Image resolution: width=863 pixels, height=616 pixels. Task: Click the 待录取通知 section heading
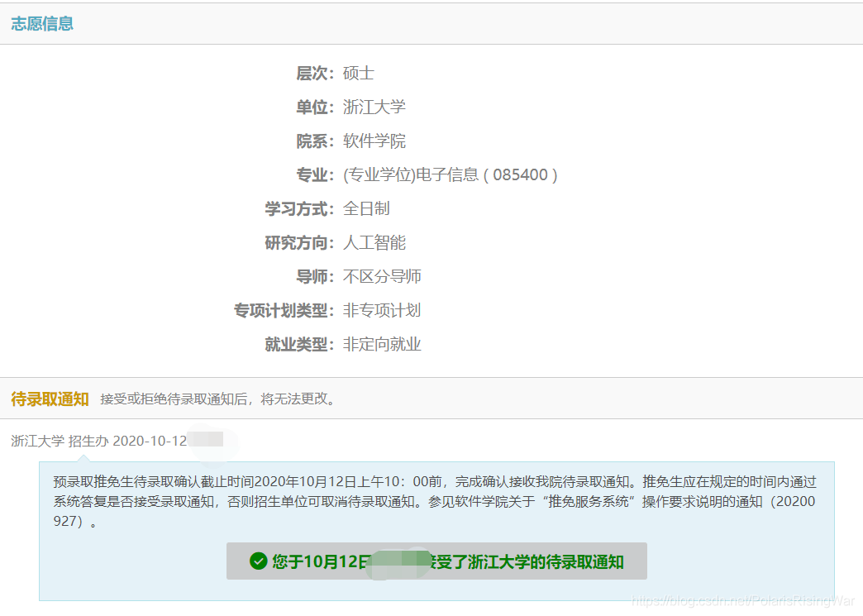[x=50, y=399]
